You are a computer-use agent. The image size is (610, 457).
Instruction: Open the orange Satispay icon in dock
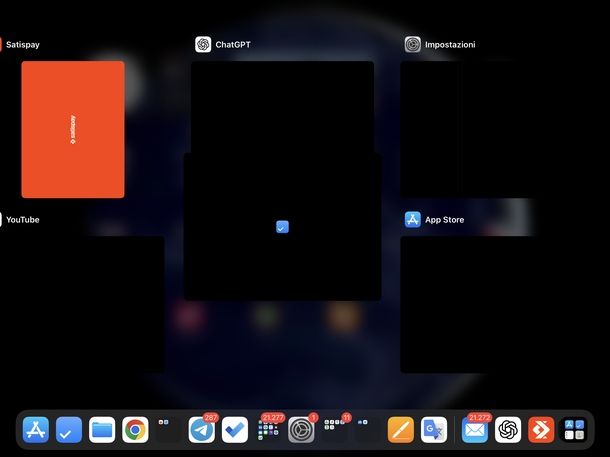click(541, 430)
